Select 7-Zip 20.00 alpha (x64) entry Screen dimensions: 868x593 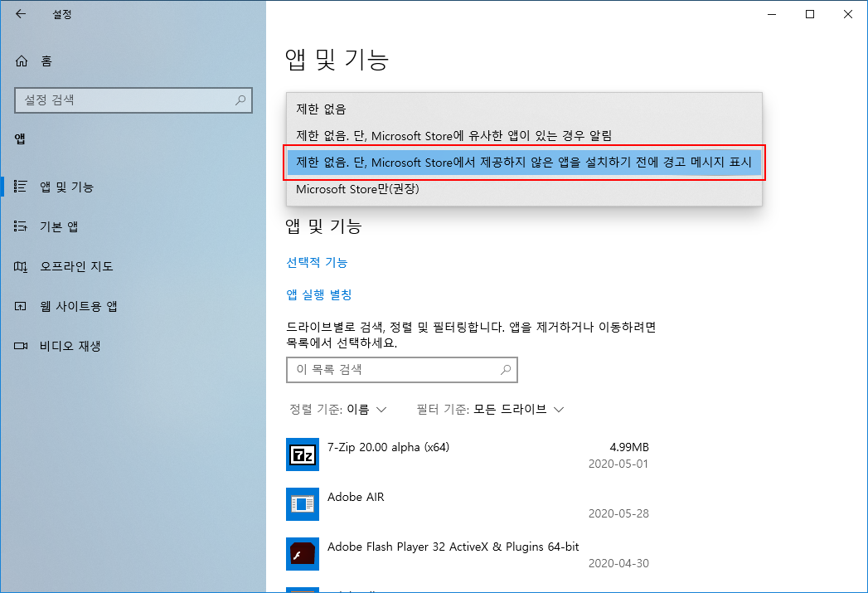pos(388,447)
